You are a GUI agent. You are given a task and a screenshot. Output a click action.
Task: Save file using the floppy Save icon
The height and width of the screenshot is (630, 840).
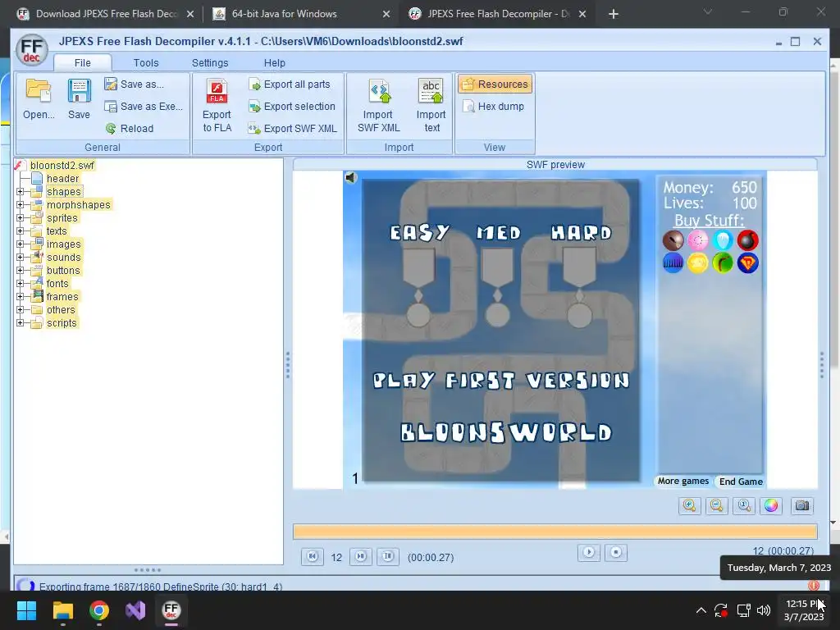79,99
